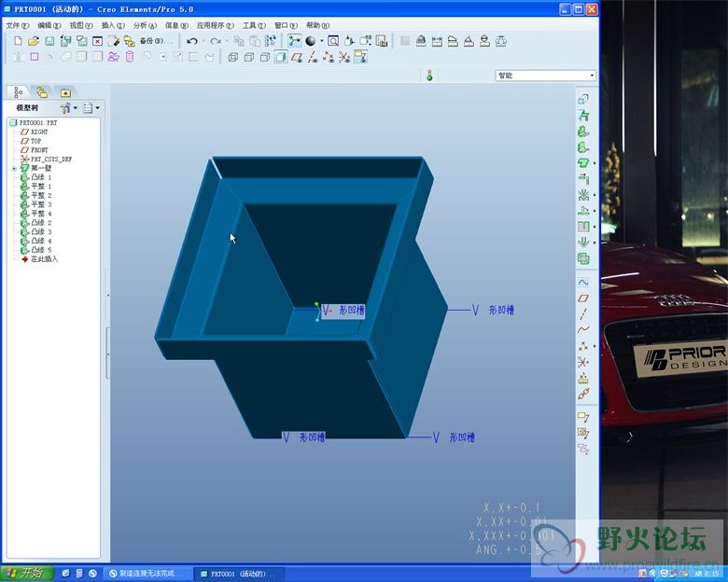The height and width of the screenshot is (582, 728).
Task: Click the green traffic light regeneration status icon
Action: [429, 76]
